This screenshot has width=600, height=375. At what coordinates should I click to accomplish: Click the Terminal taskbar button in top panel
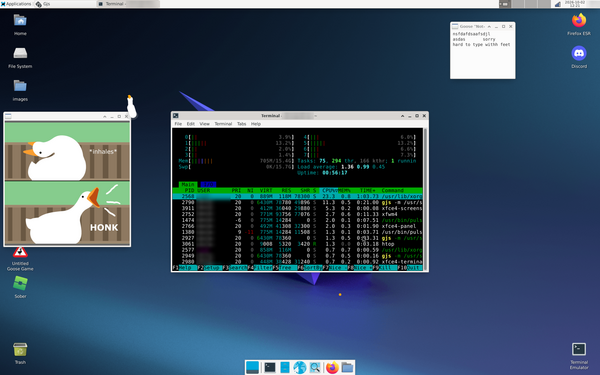click(x=128, y=4)
